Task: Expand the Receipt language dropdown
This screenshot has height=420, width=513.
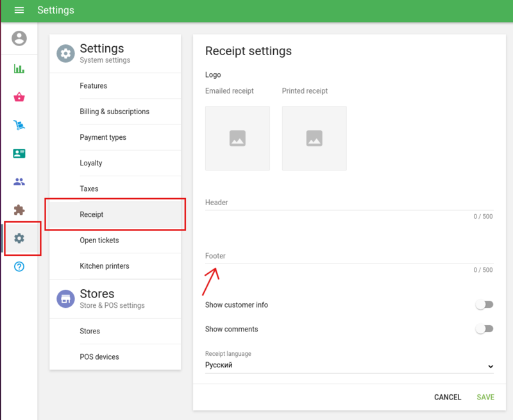Action: click(349, 365)
